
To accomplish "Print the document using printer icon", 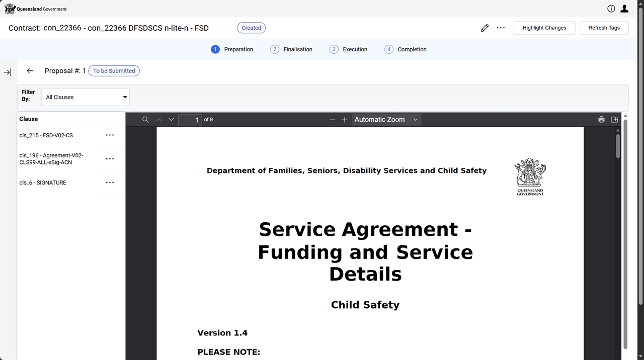I will (601, 120).
